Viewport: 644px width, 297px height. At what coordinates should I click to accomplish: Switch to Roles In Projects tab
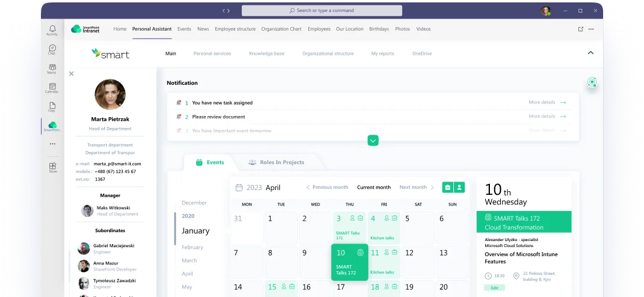[x=276, y=162]
